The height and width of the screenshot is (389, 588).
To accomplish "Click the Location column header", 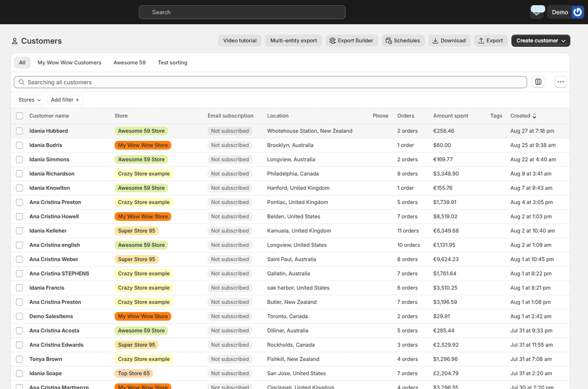I will tap(278, 116).
